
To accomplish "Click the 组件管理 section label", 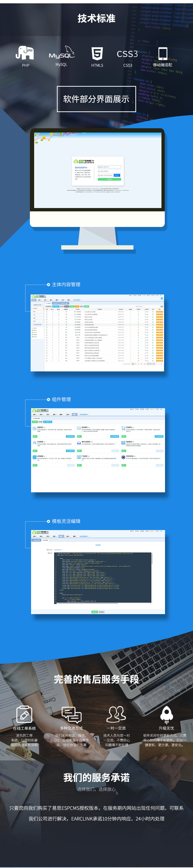I will click(x=61, y=399).
